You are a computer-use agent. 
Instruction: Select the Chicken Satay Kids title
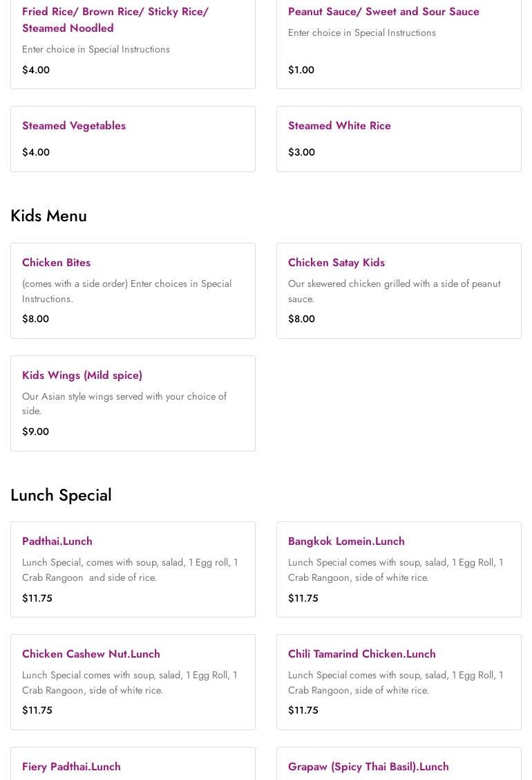[336, 263]
